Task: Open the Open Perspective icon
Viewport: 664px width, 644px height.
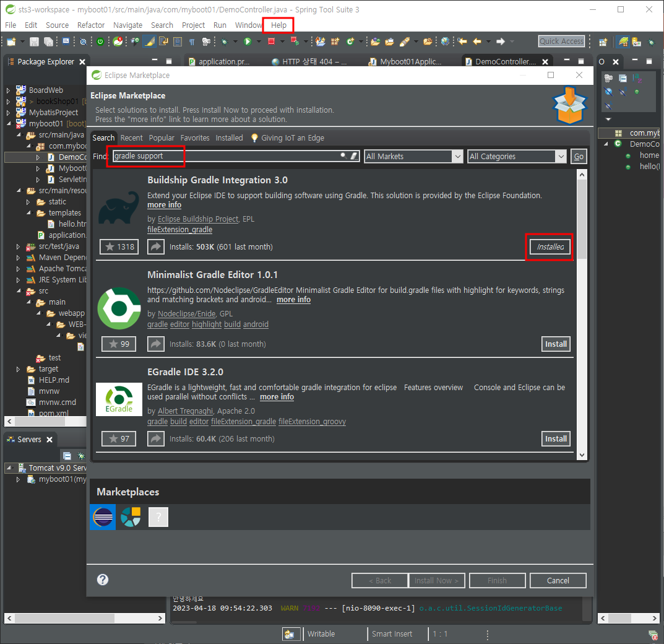Action: tap(603, 42)
